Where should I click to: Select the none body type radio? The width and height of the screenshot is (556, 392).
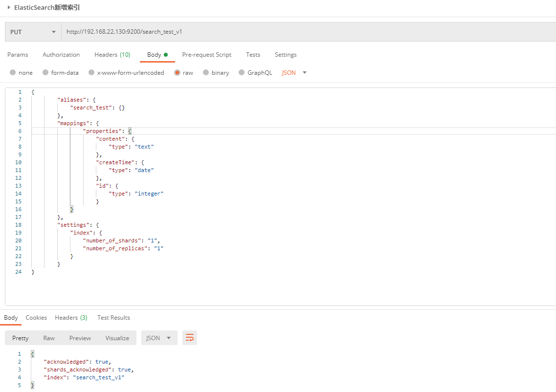pos(13,72)
